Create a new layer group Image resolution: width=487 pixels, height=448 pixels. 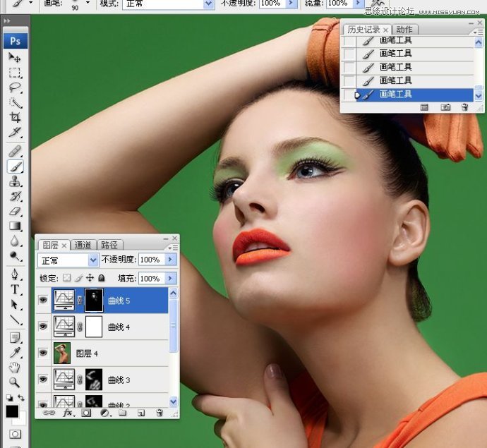pos(122,413)
